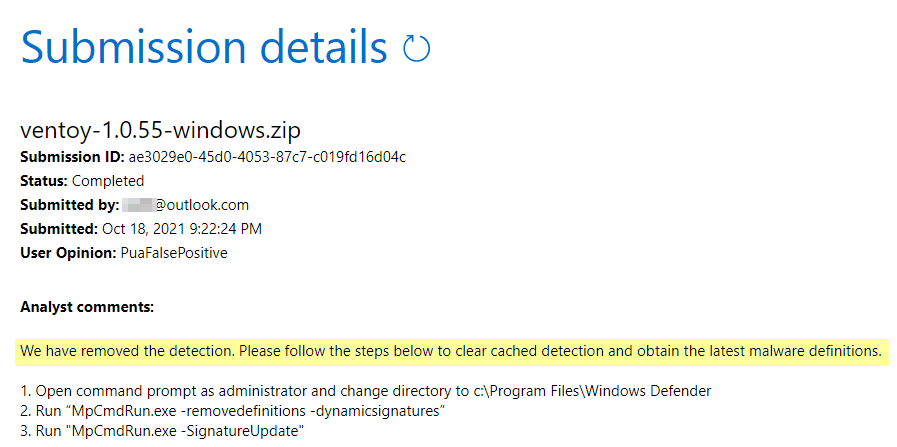This screenshot has height=447, width=897.
Task: Click the Completed status value
Action: (x=108, y=181)
